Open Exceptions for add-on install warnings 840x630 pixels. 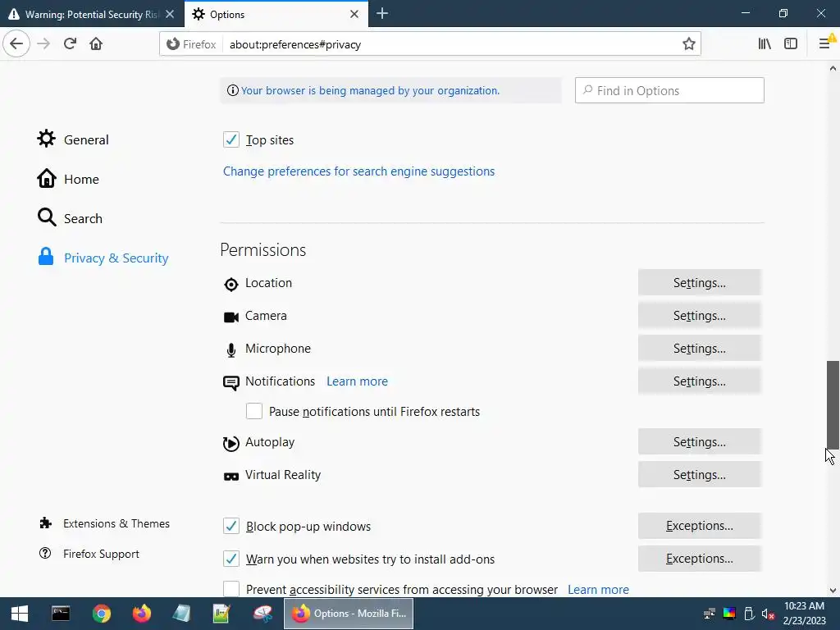point(699,558)
